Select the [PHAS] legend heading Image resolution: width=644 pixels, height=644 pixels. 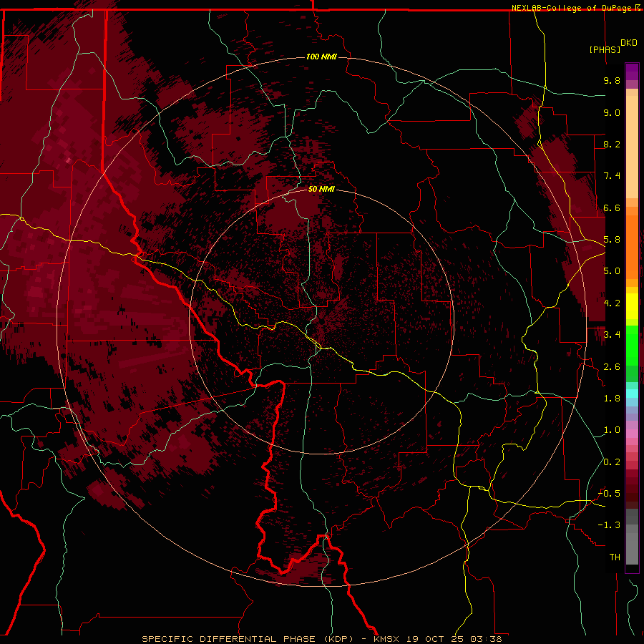click(x=605, y=49)
